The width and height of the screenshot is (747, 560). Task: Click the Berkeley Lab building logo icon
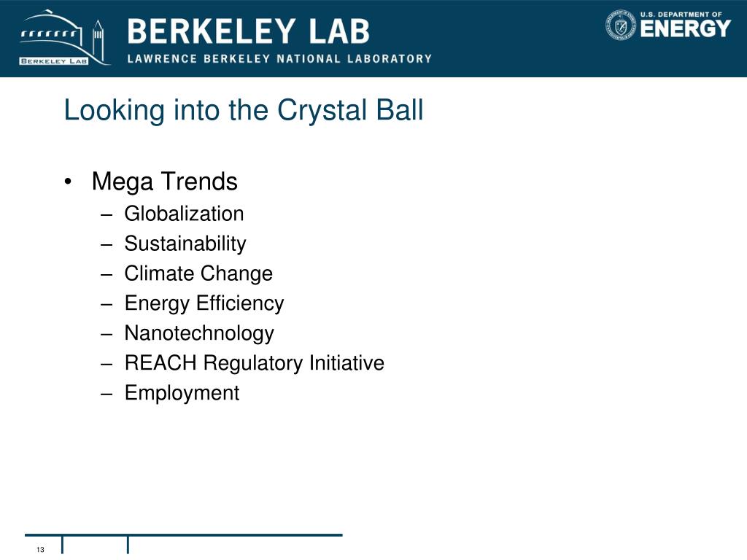click(x=63, y=38)
